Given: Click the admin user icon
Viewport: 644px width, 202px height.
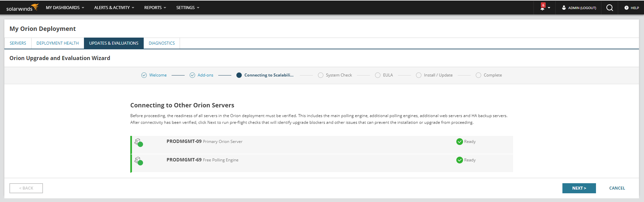Looking at the screenshot, I should pos(564,8).
